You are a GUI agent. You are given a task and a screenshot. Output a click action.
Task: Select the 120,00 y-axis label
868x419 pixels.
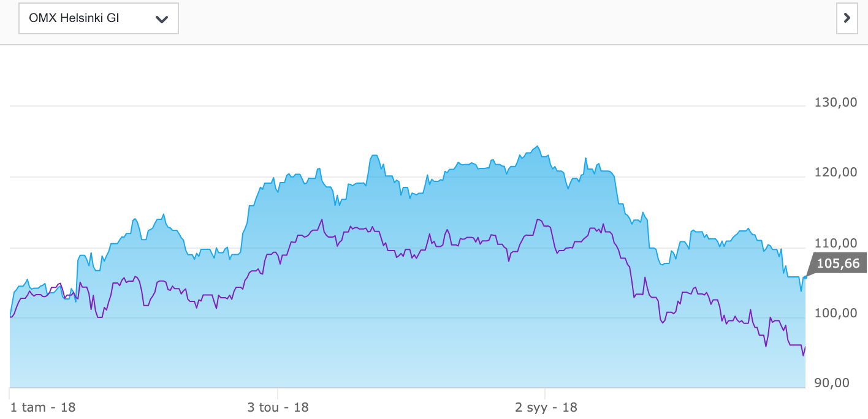point(836,173)
